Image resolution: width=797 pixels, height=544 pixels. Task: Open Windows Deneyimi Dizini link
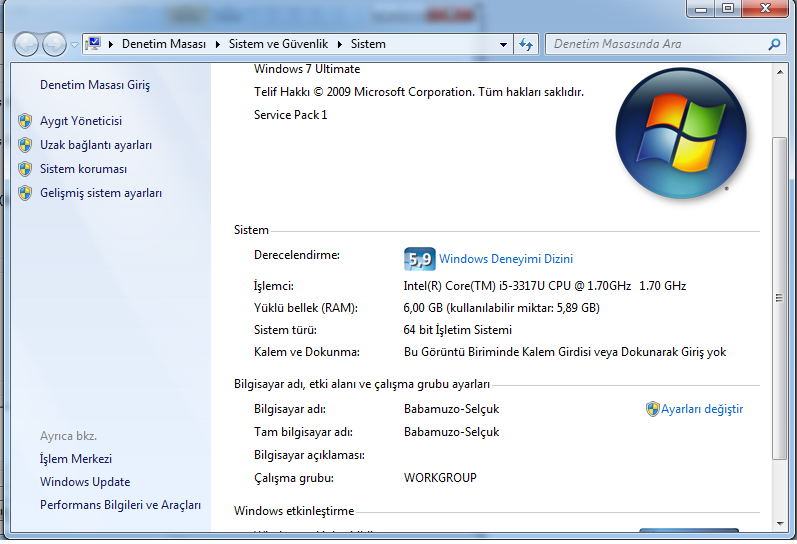coord(506,259)
